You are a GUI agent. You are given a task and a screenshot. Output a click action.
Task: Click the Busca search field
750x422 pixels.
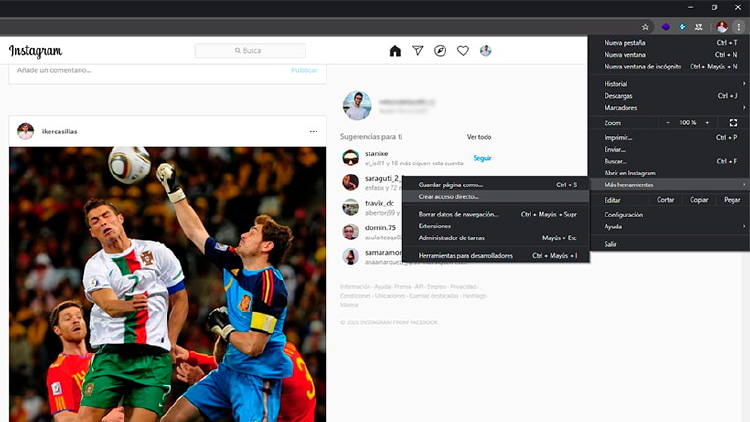click(250, 51)
